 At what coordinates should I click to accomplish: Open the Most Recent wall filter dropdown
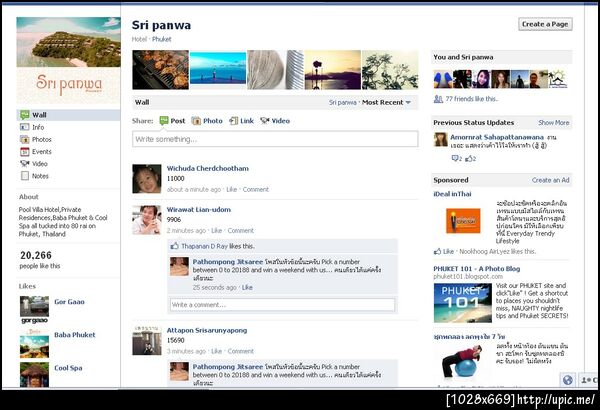coord(386,103)
